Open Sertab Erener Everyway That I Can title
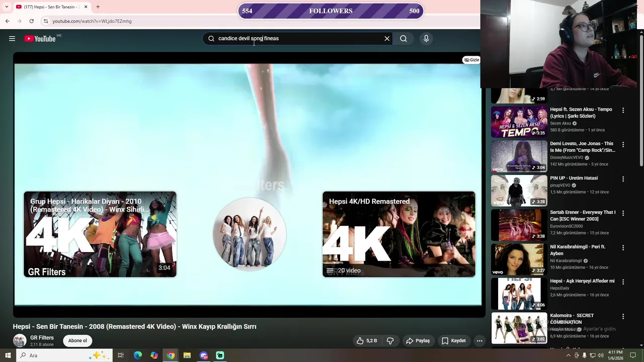The image size is (644, 362). [583, 216]
